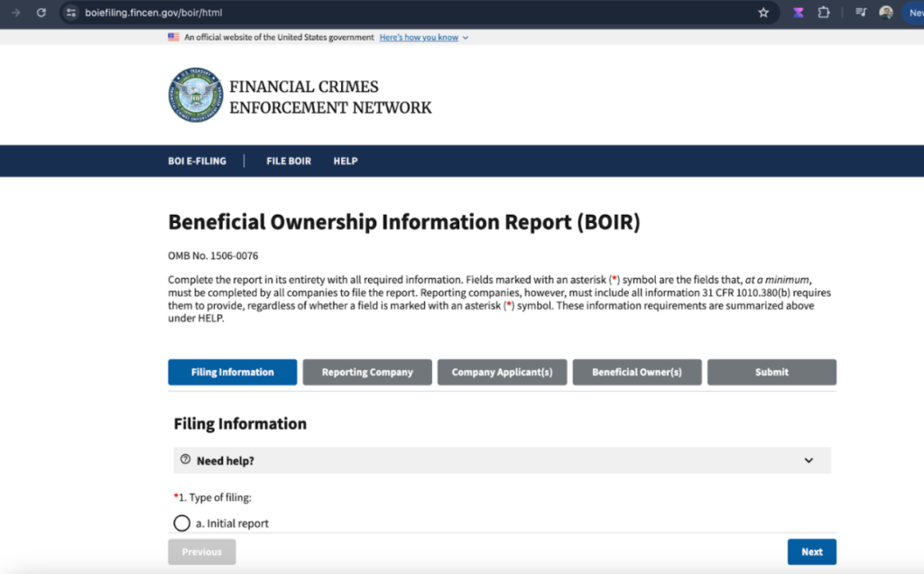The image size is (924, 574).
Task: Click the site information icon in address bar
Action: tap(71, 13)
